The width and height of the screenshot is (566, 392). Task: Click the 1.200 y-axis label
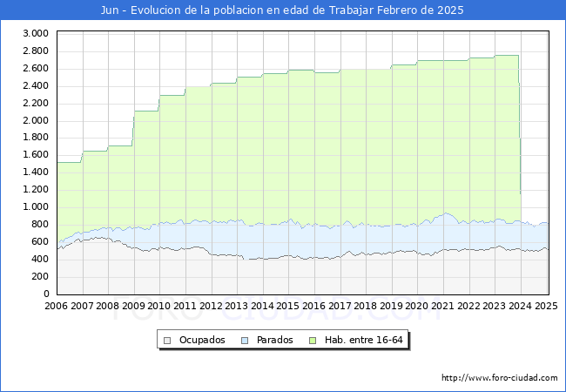(x=36, y=189)
